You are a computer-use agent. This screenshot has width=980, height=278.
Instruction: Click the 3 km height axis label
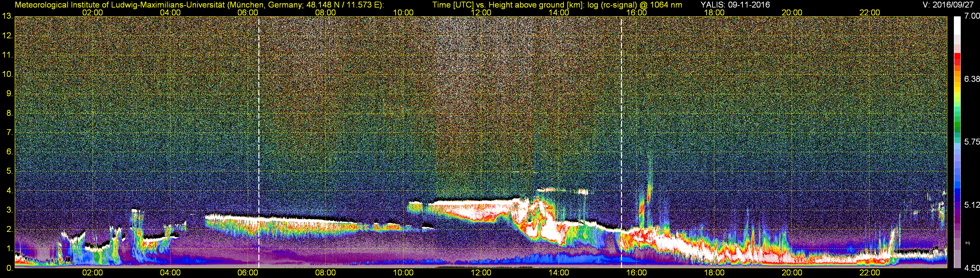coord(9,210)
